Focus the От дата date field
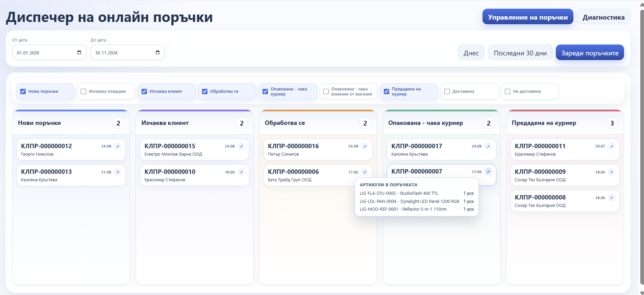Image resolution: width=644 pixels, height=295 pixels. click(x=49, y=52)
